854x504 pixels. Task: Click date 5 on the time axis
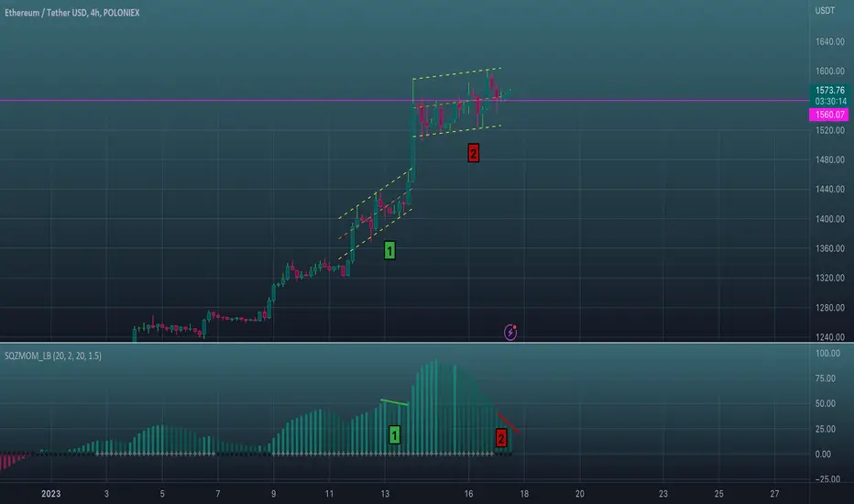tap(162, 494)
